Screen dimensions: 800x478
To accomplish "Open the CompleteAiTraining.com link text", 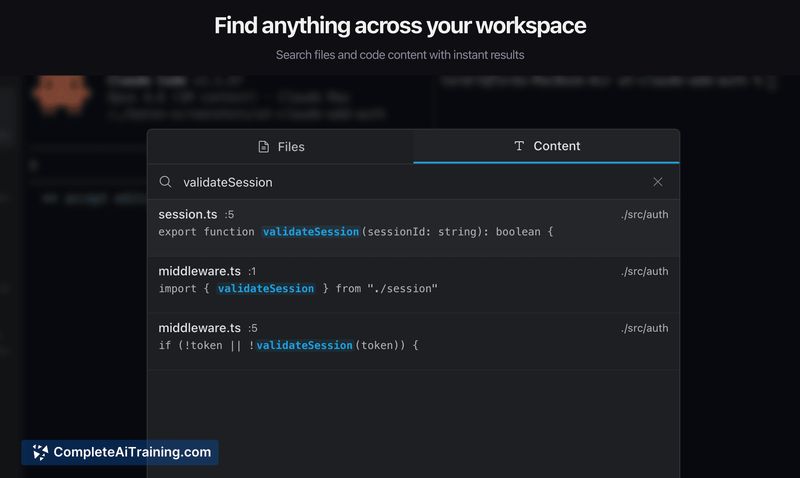I will coord(132,452).
